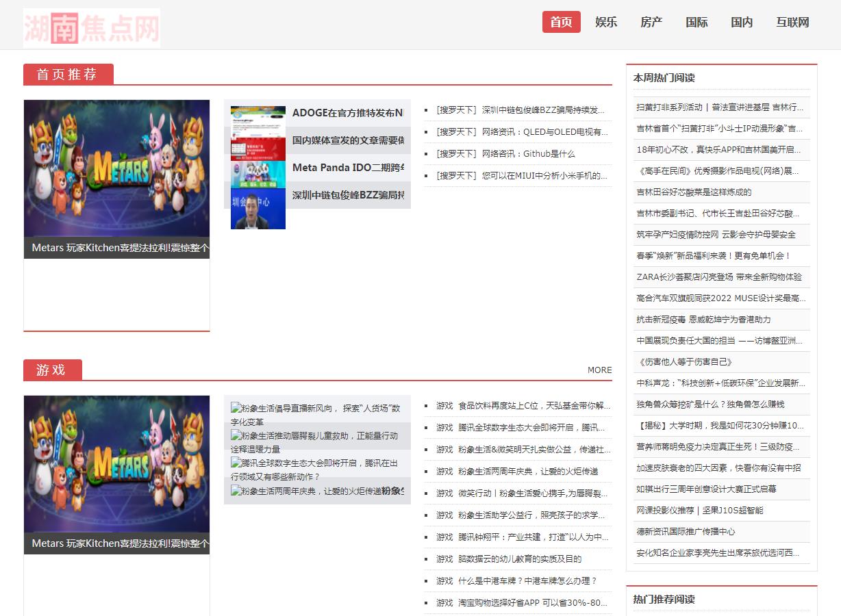Open 抗击新冠疫毒 恩威乾坤宁 article
The image size is (841, 616).
pos(703,319)
